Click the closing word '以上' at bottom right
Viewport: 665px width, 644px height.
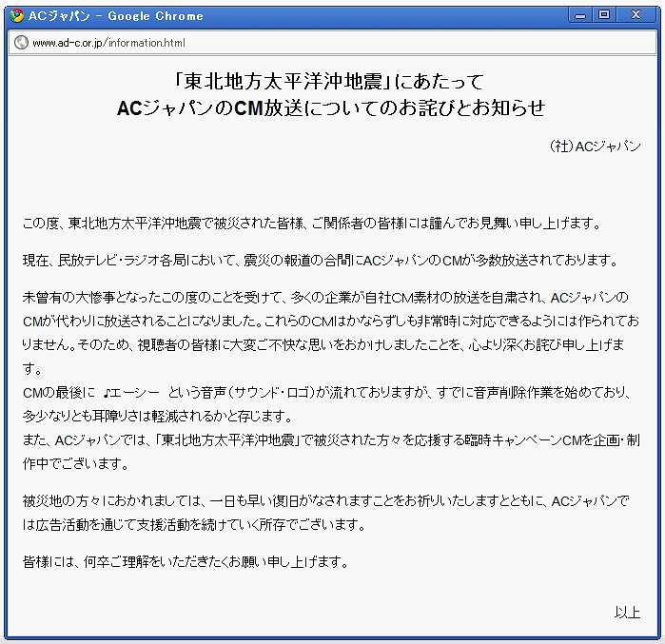pyautogui.click(x=627, y=613)
